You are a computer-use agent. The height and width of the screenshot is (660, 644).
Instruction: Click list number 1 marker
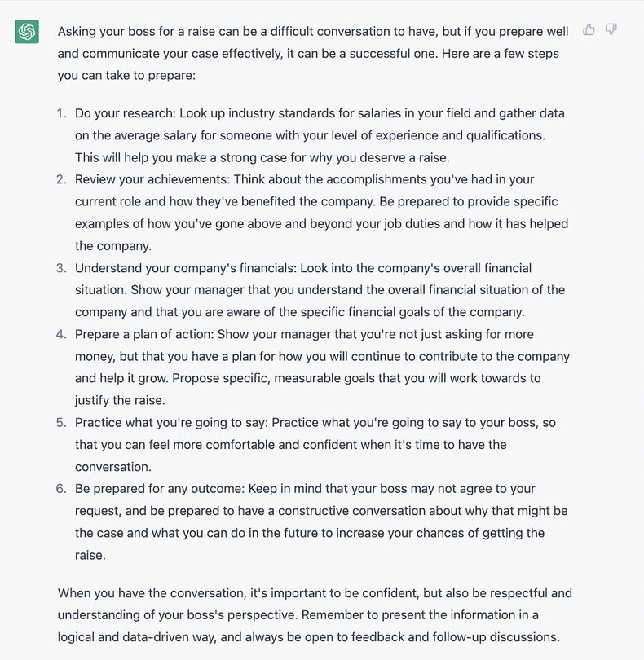(61, 113)
